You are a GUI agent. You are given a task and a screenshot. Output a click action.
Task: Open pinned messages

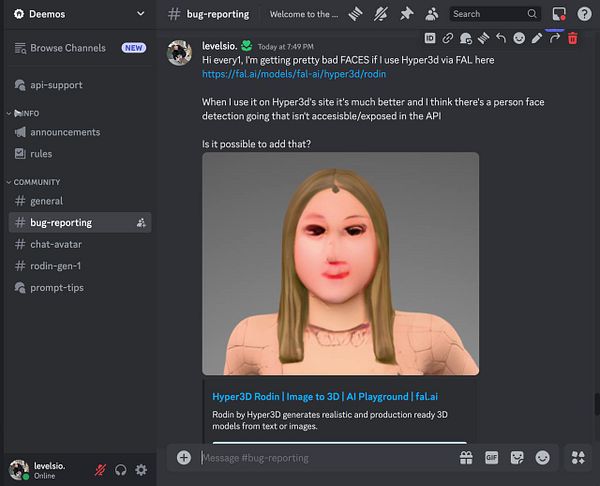click(x=406, y=14)
